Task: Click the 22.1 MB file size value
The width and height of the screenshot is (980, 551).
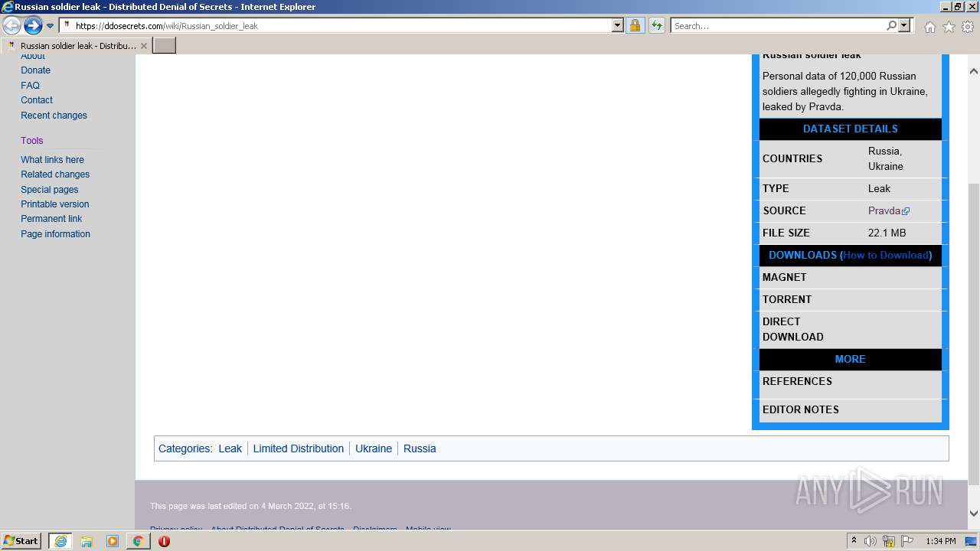Action: tap(887, 233)
